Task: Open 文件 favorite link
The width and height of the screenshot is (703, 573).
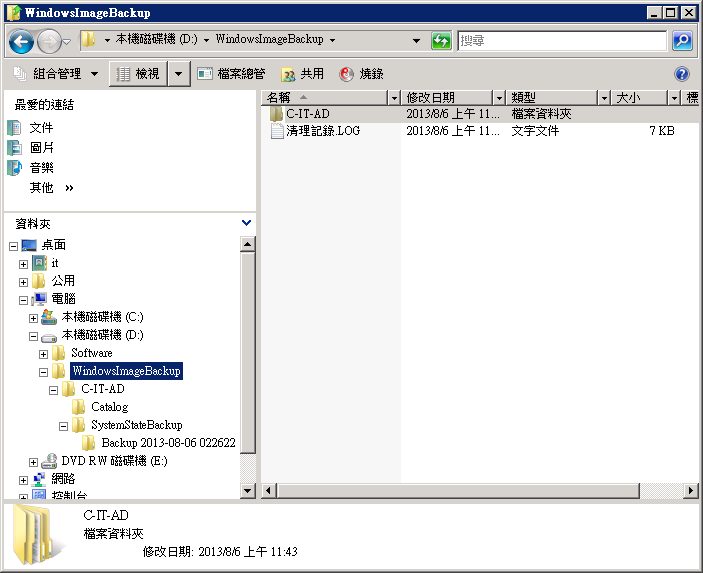Action: click(41, 128)
